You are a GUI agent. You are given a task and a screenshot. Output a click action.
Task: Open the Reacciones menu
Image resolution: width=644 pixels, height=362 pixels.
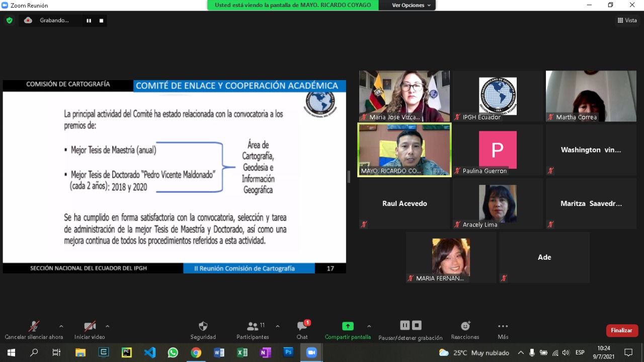pyautogui.click(x=465, y=330)
